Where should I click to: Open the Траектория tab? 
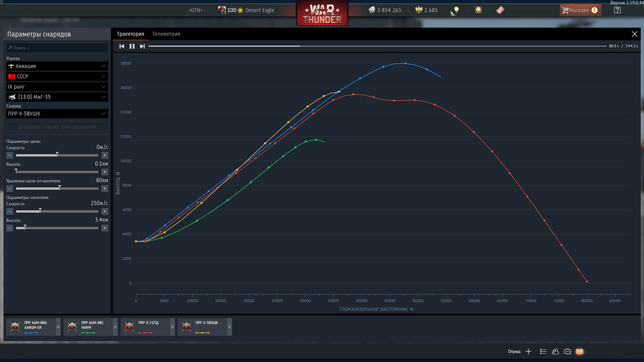pyautogui.click(x=130, y=34)
